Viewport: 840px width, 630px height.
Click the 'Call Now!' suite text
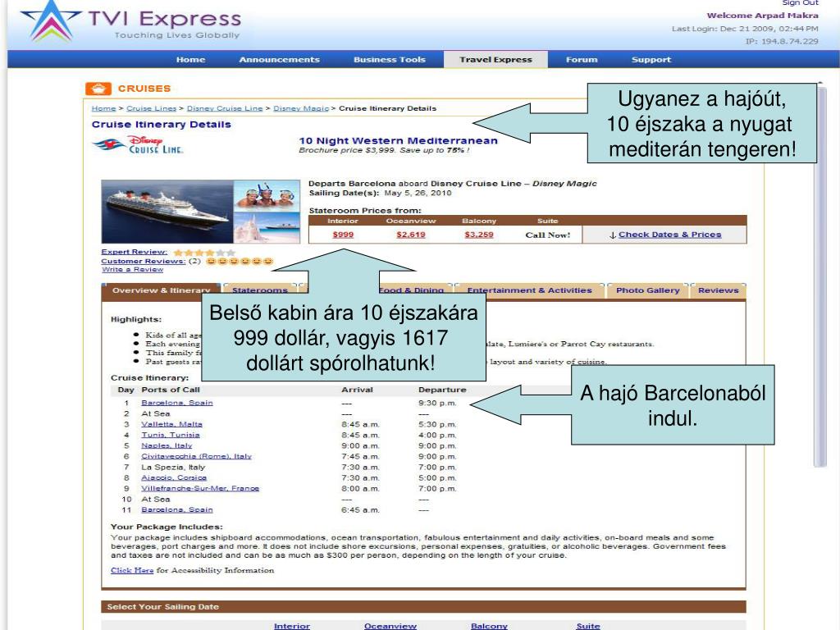(547, 235)
